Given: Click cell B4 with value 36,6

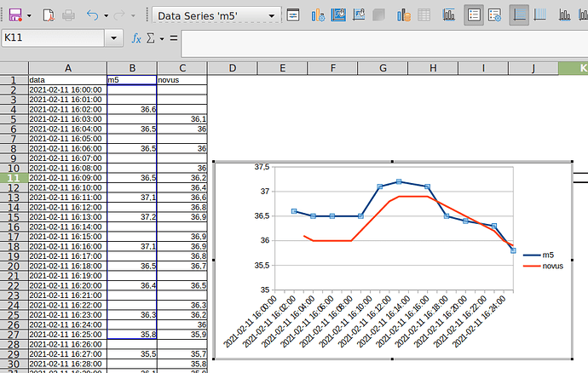Looking at the screenshot, I should pyautogui.click(x=132, y=110).
